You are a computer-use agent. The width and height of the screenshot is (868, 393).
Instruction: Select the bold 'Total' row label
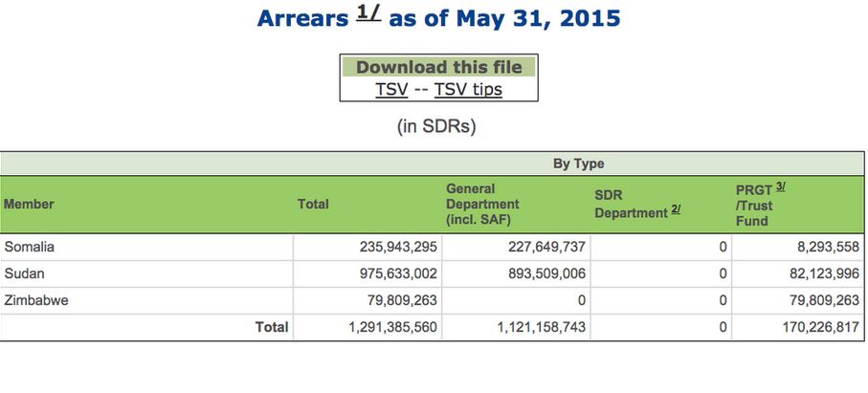[271, 327]
